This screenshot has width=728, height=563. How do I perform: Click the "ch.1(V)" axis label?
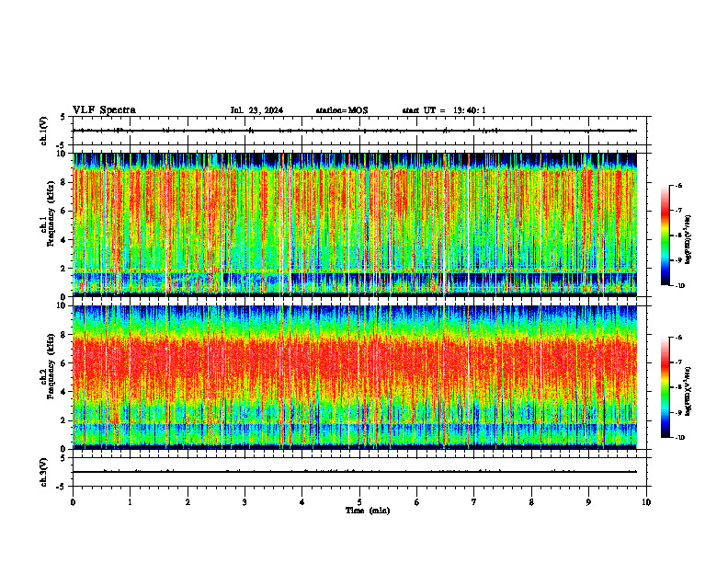[x=44, y=131]
